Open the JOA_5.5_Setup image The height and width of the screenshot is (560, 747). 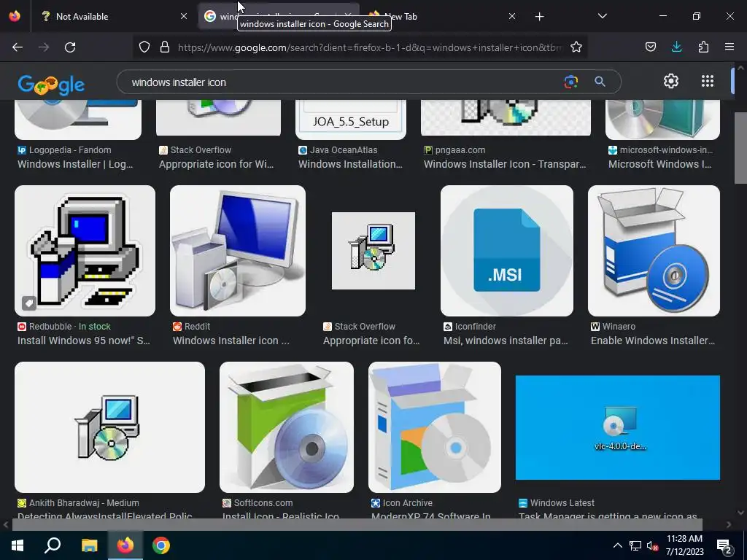click(351, 120)
